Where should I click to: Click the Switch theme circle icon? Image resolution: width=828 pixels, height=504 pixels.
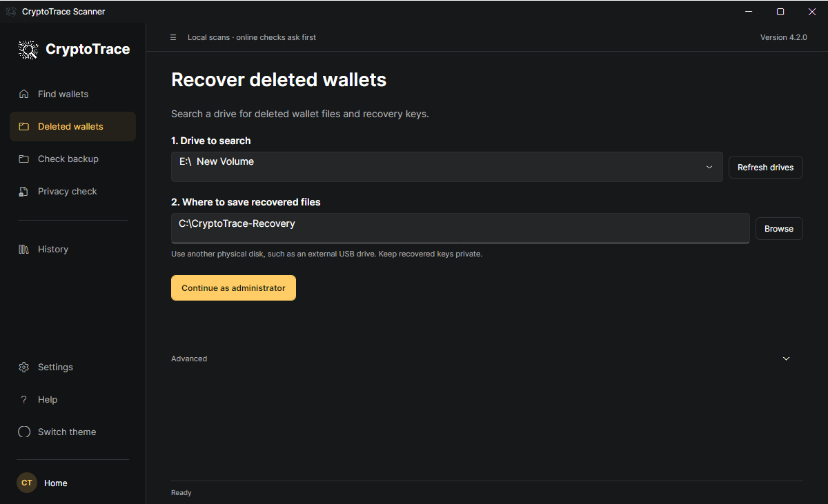point(24,432)
